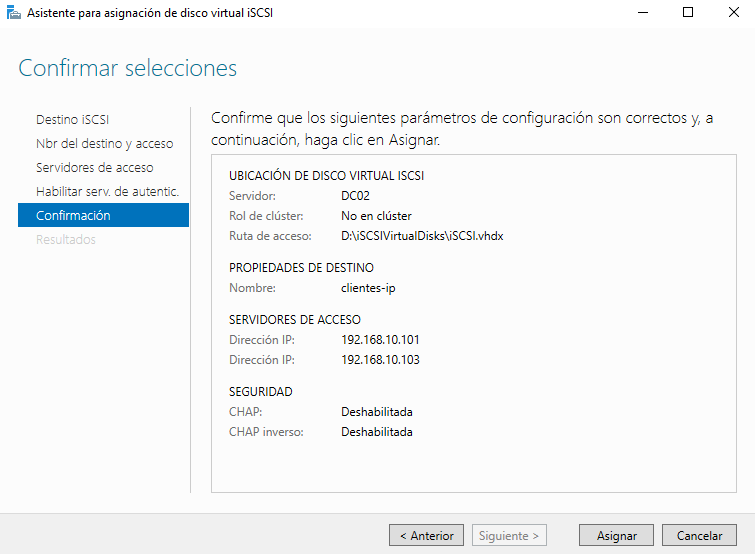This screenshot has width=755, height=554.
Task: Switch to Habilitar serv. de autentic. step
Action: coord(107,191)
